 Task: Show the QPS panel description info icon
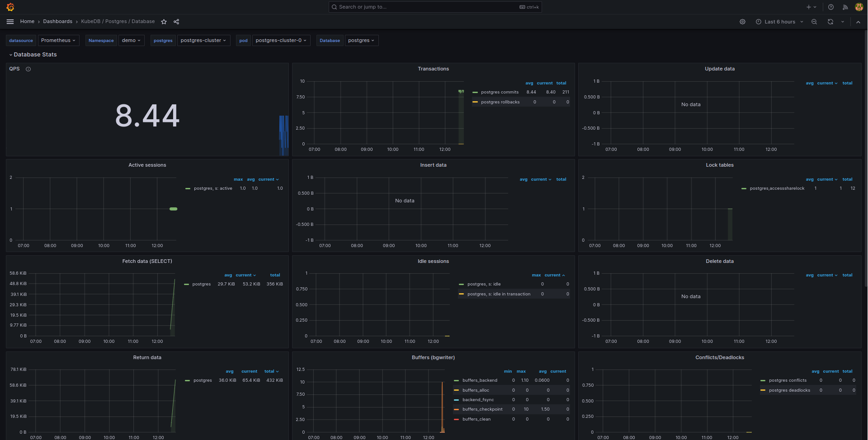[x=28, y=69]
